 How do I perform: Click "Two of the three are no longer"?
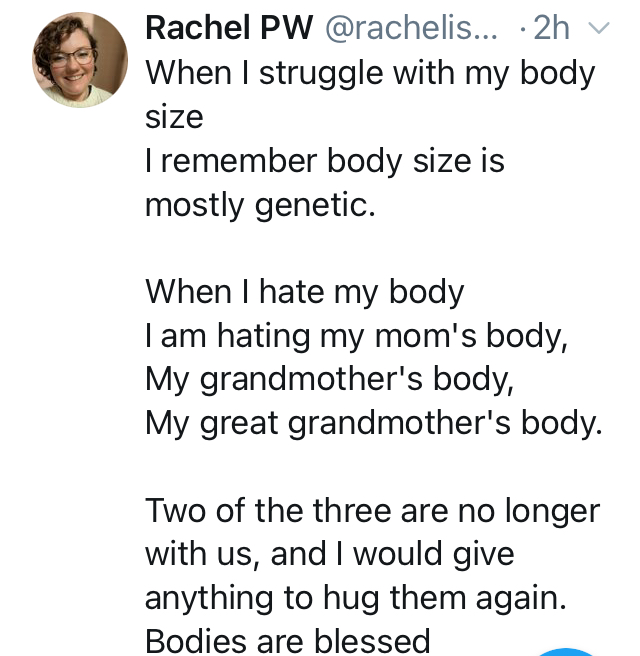click(372, 510)
